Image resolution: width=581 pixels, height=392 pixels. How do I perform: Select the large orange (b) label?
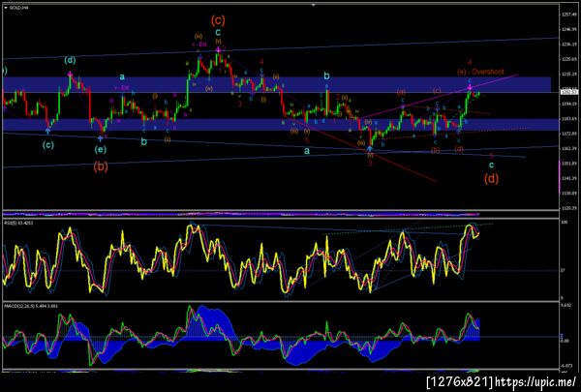[101, 166]
